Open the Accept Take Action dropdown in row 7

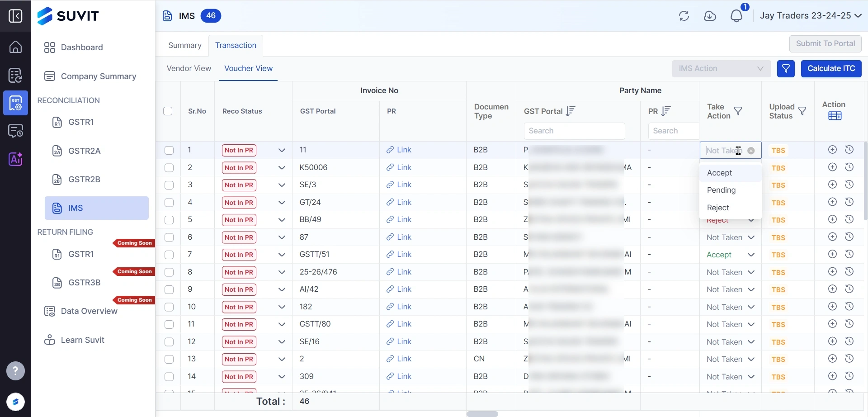(x=731, y=255)
